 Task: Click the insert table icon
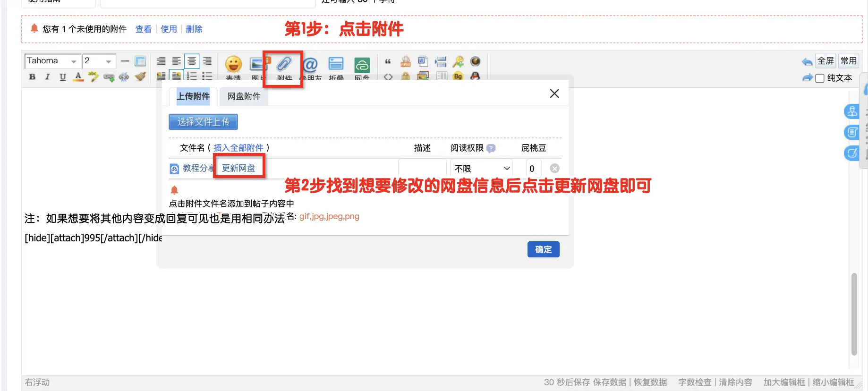[140, 61]
